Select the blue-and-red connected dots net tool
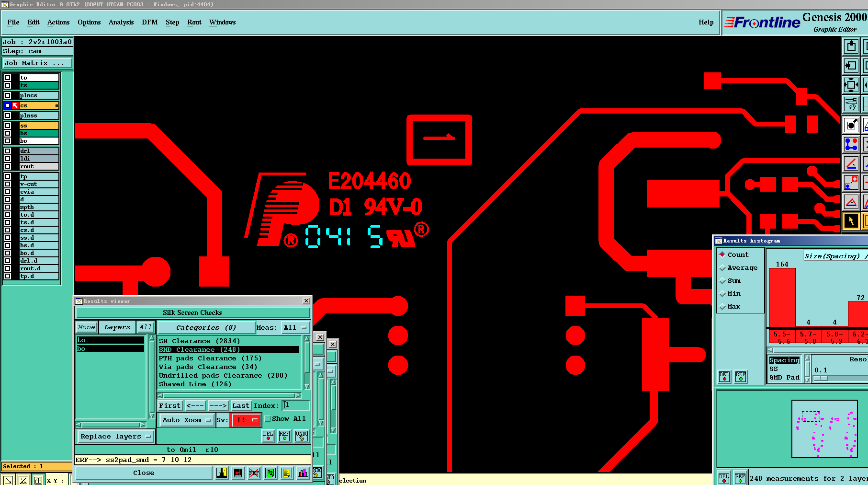The height and width of the screenshot is (485, 868). click(x=851, y=144)
